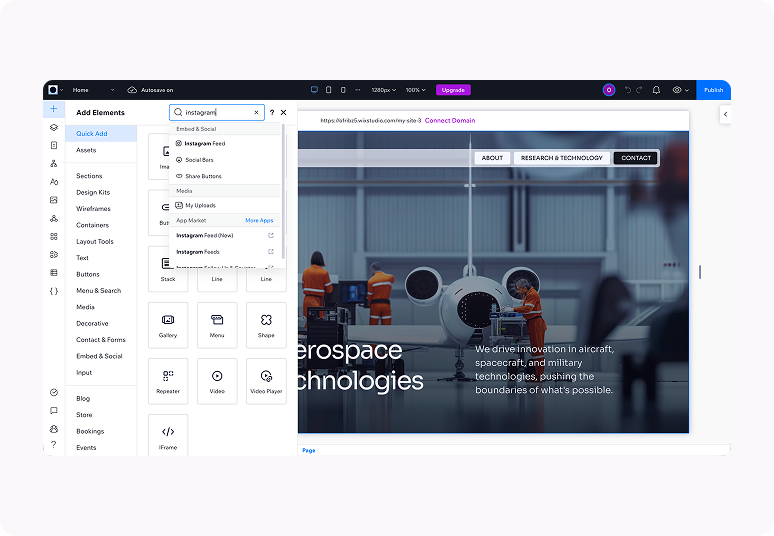The image size is (774, 536).
Task: Select Quick Add category
Action: click(101, 133)
